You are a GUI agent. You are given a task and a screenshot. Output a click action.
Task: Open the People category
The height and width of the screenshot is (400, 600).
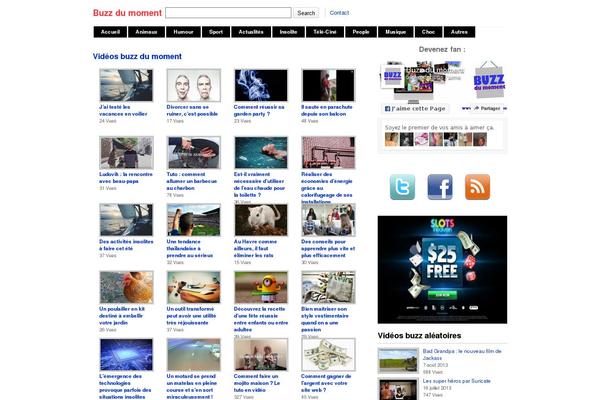pos(361,32)
